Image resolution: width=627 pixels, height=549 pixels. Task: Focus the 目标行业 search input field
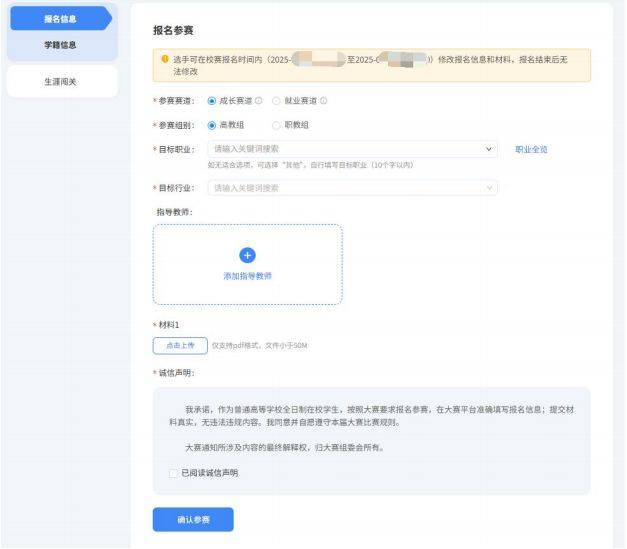tap(340, 187)
